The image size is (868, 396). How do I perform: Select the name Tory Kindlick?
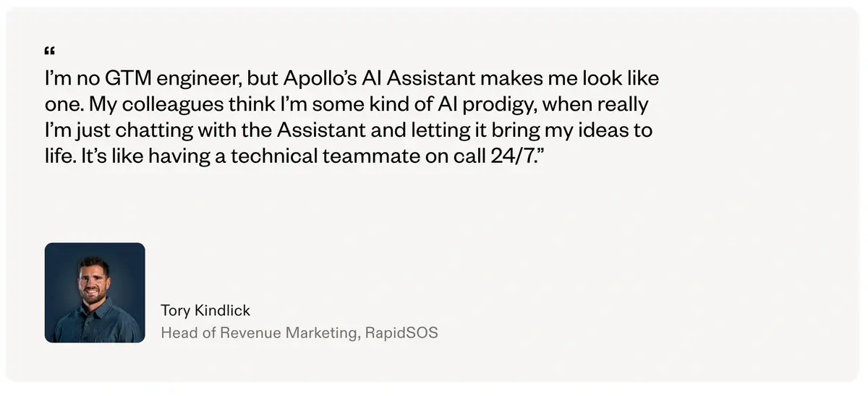[x=205, y=311]
